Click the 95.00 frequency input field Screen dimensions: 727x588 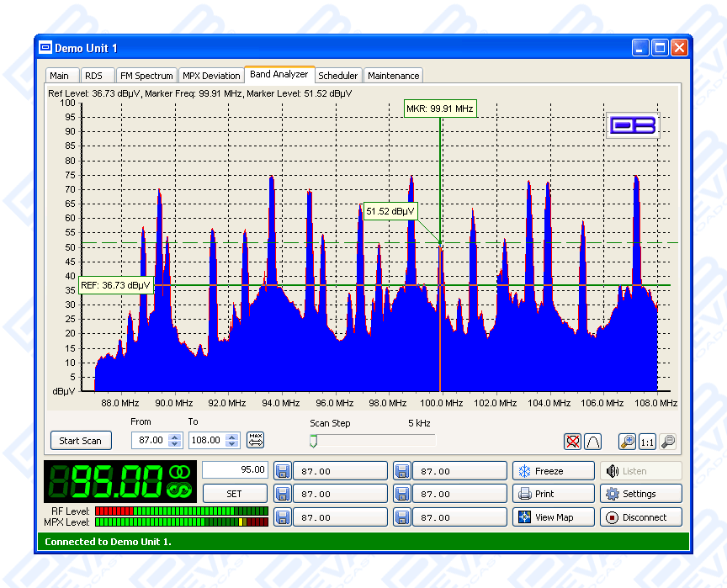[x=235, y=470]
